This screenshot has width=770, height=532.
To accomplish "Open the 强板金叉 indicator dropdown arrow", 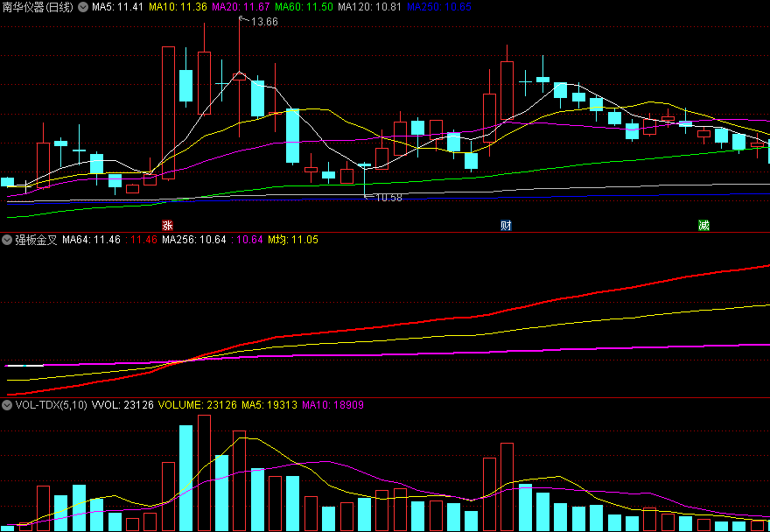I will 7,241.
